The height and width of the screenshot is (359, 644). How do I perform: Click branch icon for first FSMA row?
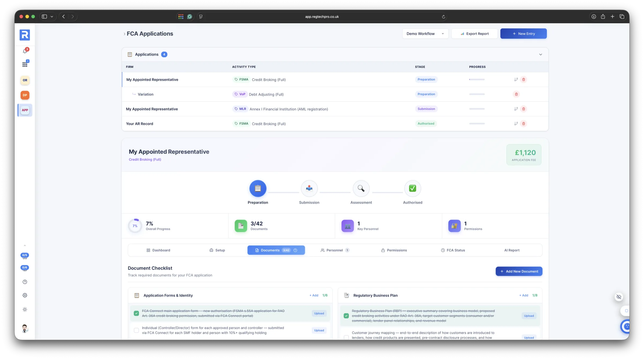tap(516, 79)
